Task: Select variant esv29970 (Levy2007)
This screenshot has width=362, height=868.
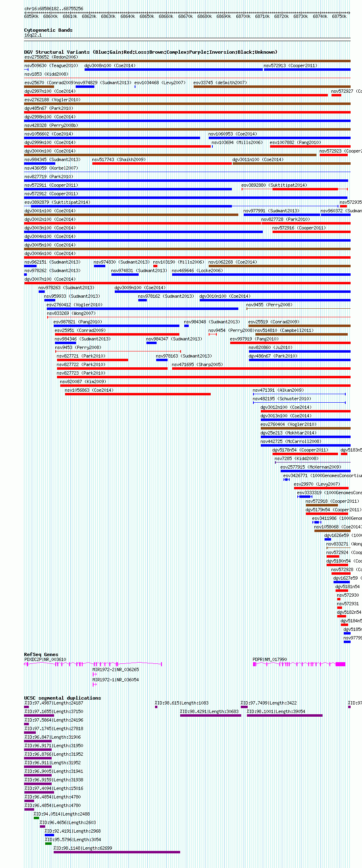Action: [317, 484]
